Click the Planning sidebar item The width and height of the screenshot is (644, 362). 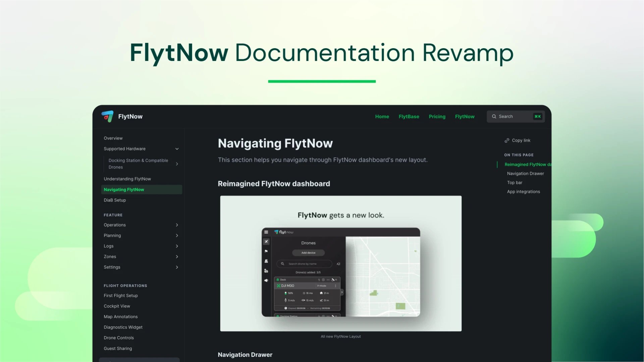pos(112,236)
